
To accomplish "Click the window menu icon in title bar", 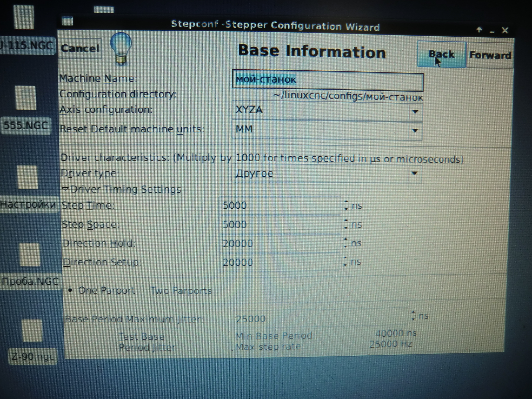I will [68, 21].
